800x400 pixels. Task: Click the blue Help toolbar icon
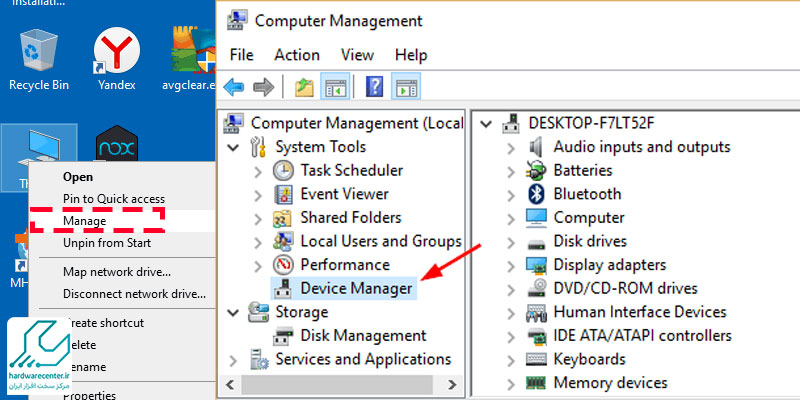click(375, 87)
